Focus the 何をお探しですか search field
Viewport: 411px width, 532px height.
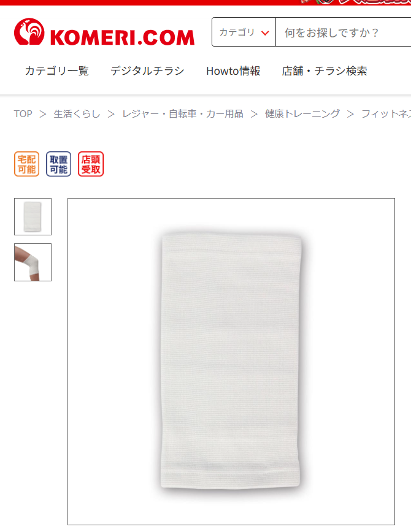point(344,32)
